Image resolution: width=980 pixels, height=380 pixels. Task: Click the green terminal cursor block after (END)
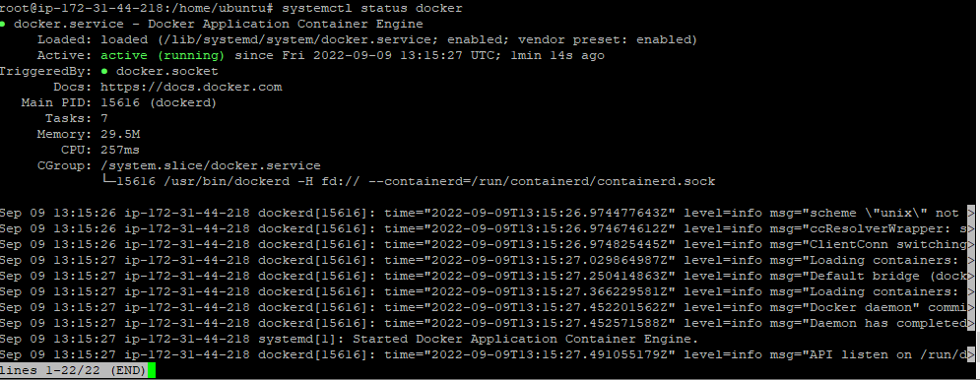click(152, 370)
